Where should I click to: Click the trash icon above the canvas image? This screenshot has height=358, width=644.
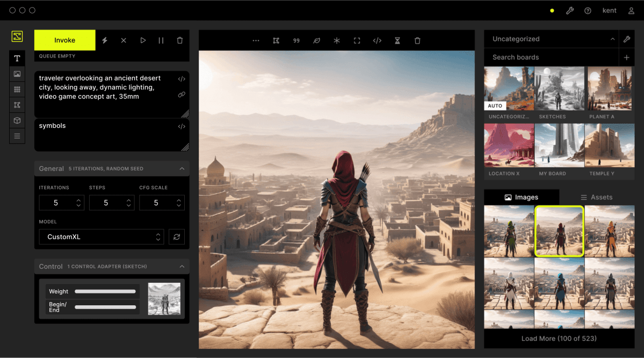(x=417, y=40)
